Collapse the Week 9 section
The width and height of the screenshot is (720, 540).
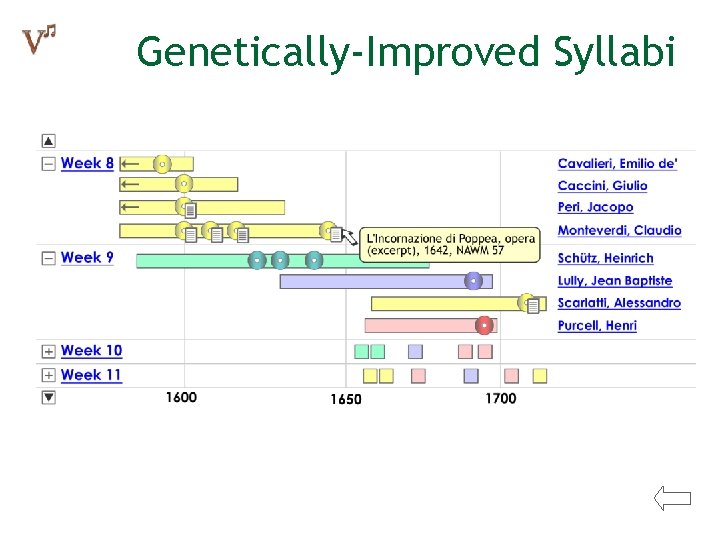(x=48, y=259)
